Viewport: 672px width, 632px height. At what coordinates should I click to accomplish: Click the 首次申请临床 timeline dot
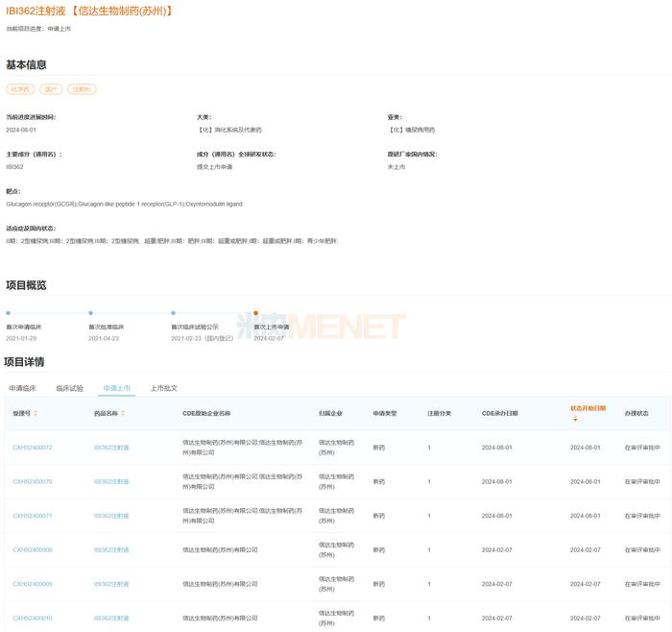tap(9, 313)
